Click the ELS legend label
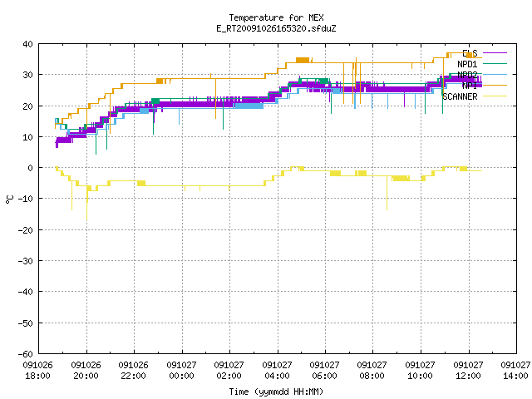This screenshot has width=532, height=399. click(470, 53)
